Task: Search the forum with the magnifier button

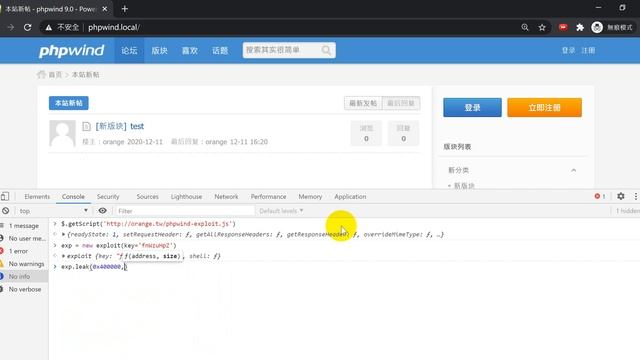Action: click(326, 50)
